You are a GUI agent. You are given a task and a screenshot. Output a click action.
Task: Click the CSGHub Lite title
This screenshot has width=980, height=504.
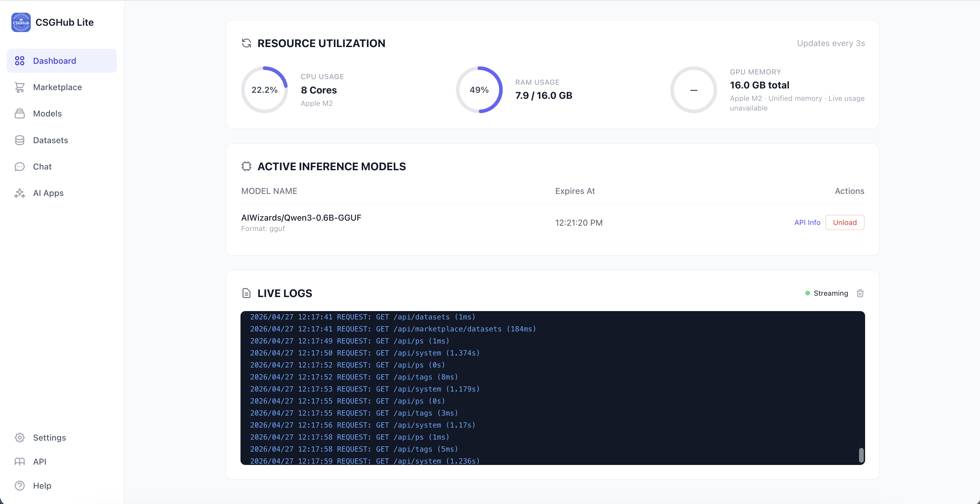pyautogui.click(x=65, y=22)
